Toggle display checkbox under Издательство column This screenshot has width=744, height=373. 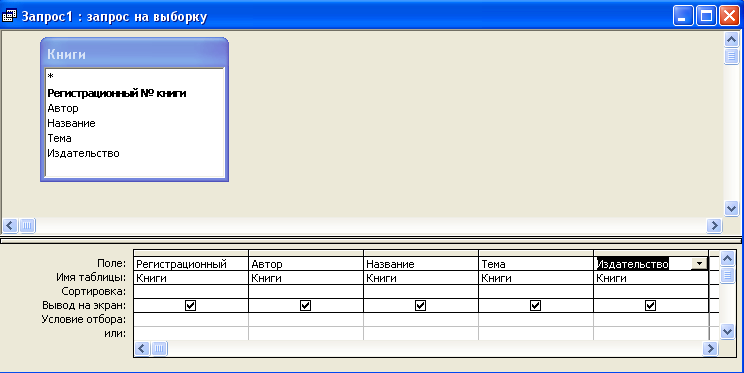pos(651,306)
